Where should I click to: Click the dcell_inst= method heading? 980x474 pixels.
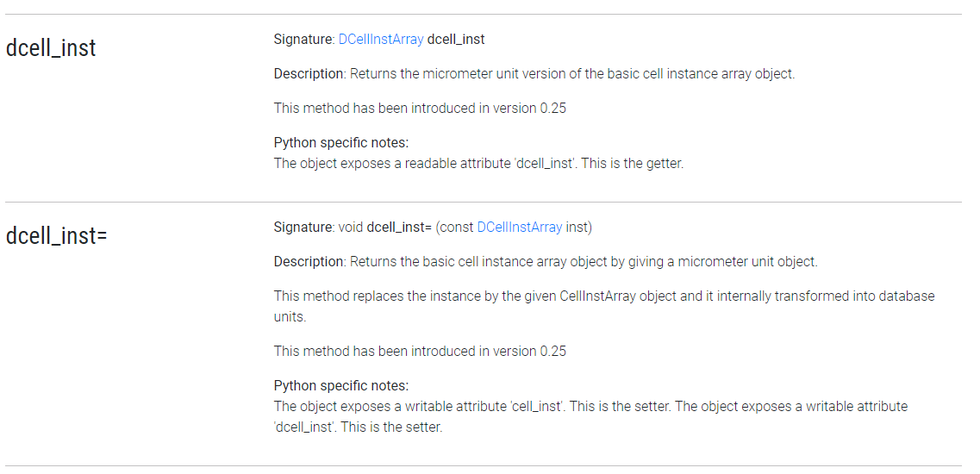tap(56, 236)
